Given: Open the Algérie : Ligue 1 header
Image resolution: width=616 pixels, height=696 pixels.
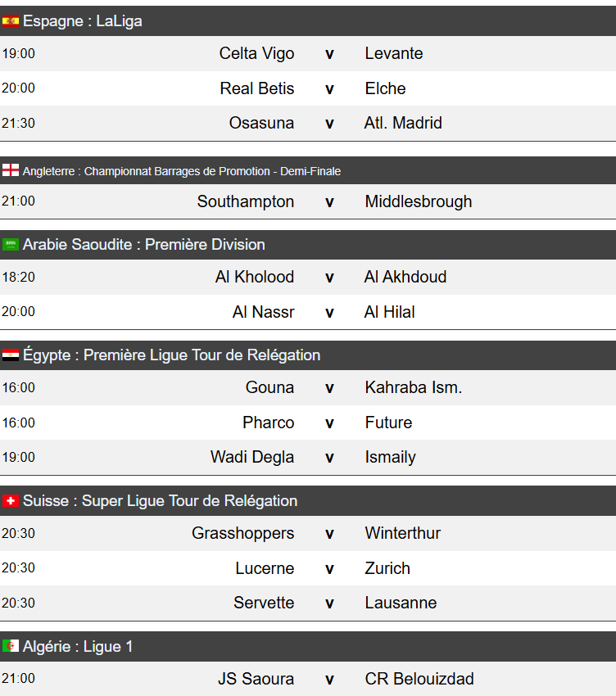Looking at the screenshot, I should click(x=308, y=646).
